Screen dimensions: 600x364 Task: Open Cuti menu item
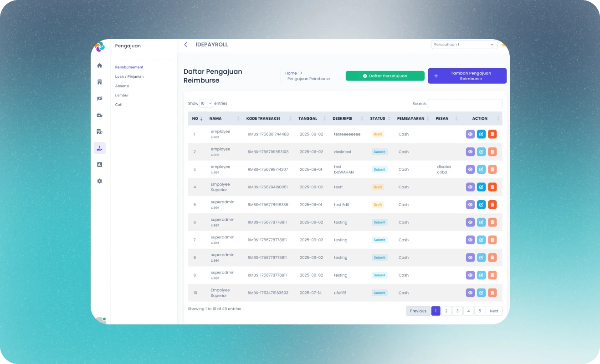119,105
